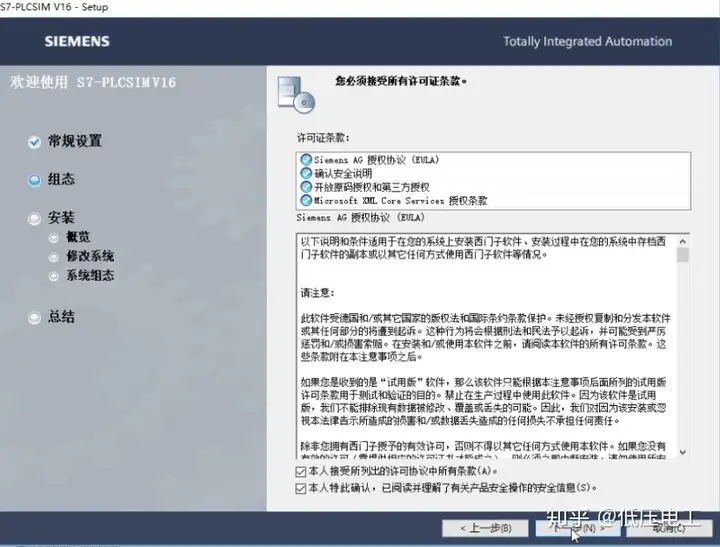Click the 系统组态 sub-step in sidebar

(90, 275)
